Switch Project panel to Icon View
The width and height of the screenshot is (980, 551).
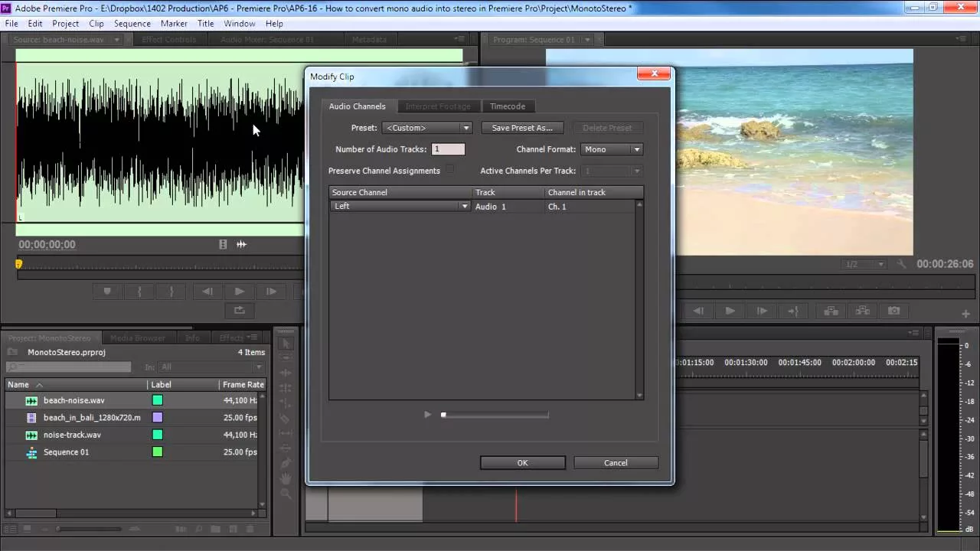click(28, 529)
